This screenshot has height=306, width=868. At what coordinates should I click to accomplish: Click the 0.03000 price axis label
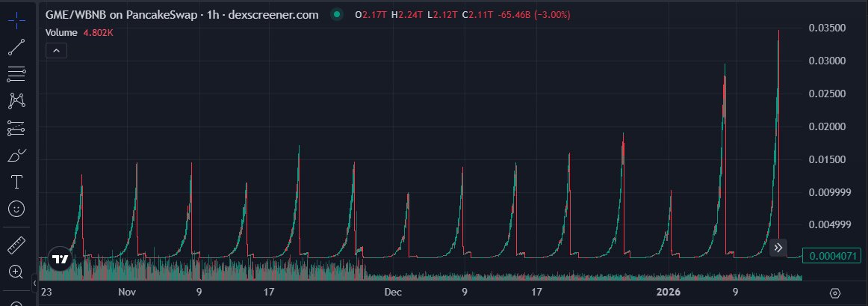(x=827, y=61)
